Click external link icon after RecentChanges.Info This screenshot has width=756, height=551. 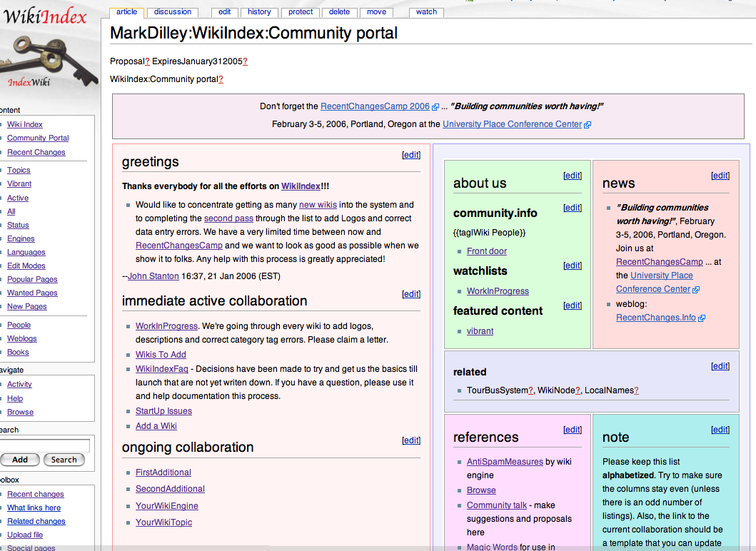(702, 318)
